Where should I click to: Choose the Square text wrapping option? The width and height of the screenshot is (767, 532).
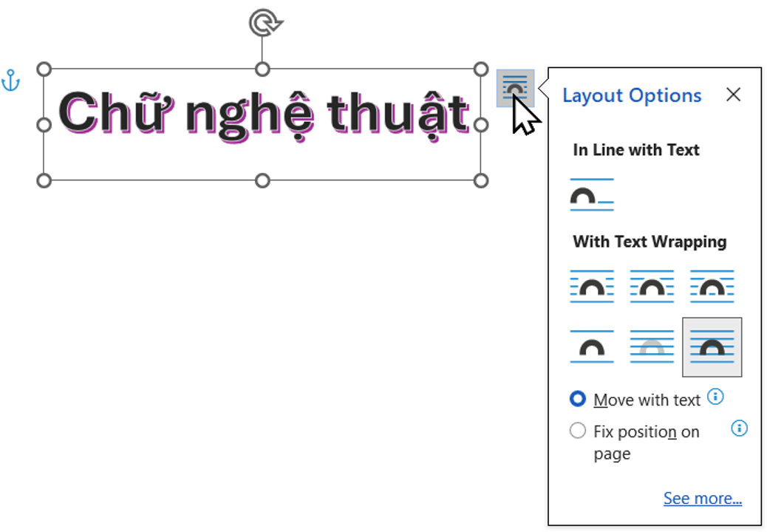click(591, 286)
